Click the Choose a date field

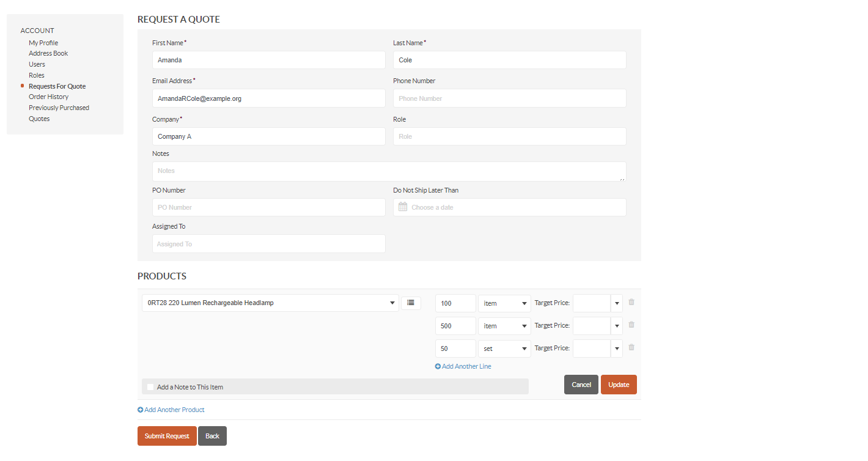(510, 207)
